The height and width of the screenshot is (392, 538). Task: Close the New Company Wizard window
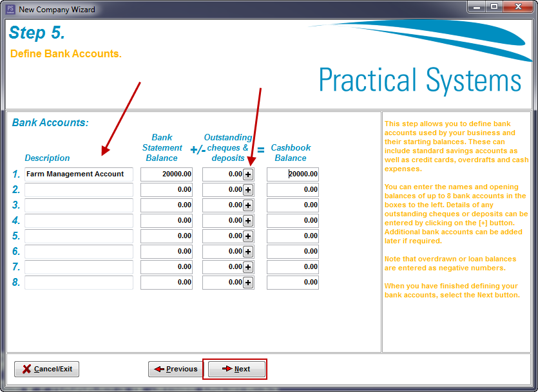click(x=518, y=7)
